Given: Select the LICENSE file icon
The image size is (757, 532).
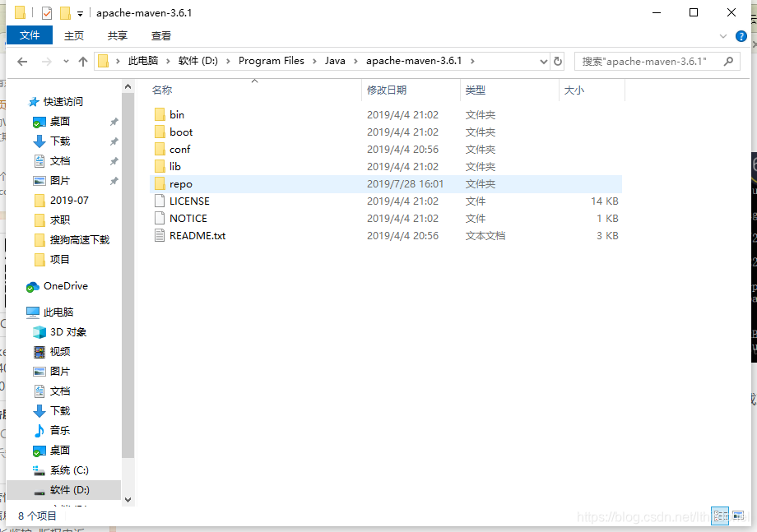Looking at the screenshot, I should [x=160, y=201].
